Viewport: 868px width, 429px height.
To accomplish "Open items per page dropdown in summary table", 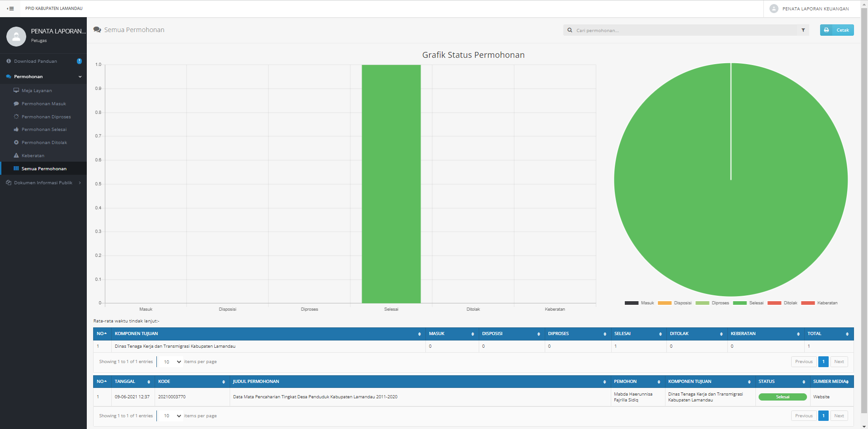I will [172, 362].
